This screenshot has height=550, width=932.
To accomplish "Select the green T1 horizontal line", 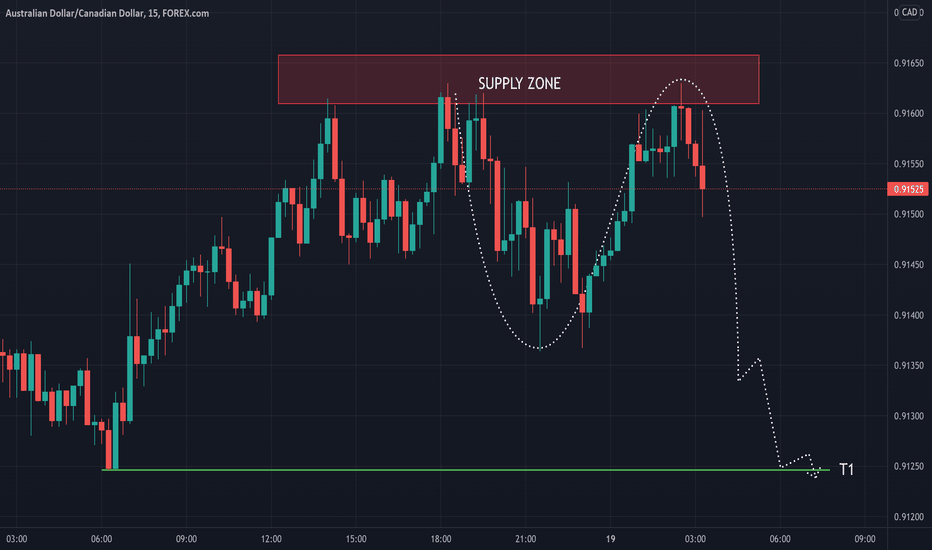I will (x=465, y=470).
